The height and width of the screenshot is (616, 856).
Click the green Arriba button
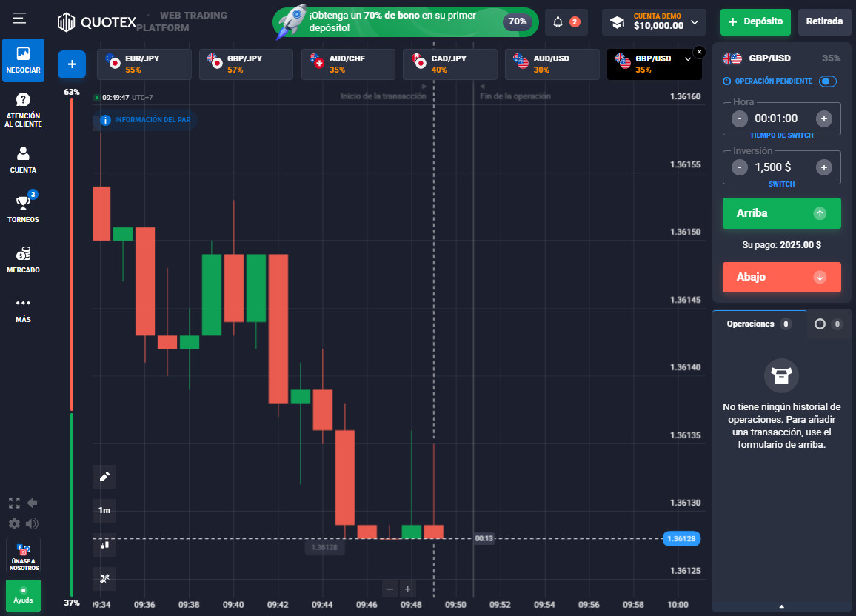[781, 213]
